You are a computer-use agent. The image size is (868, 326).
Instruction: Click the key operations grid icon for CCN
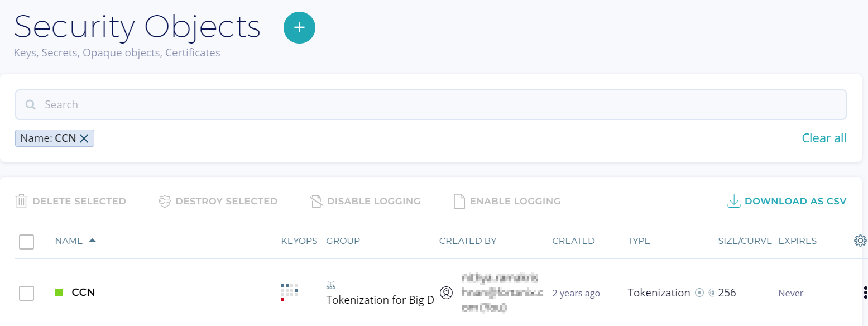pyautogui.click(x=289, y=292)
